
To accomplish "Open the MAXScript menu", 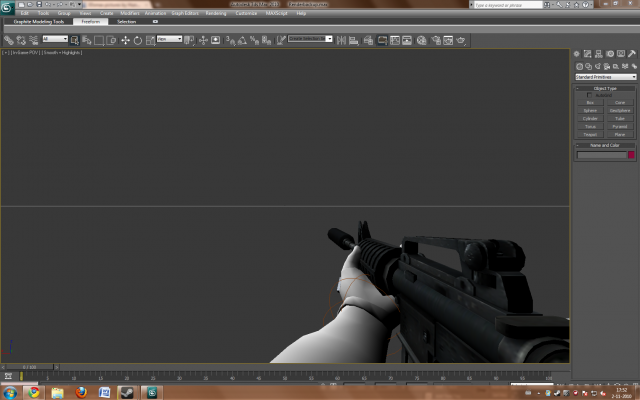I will 276,13.
